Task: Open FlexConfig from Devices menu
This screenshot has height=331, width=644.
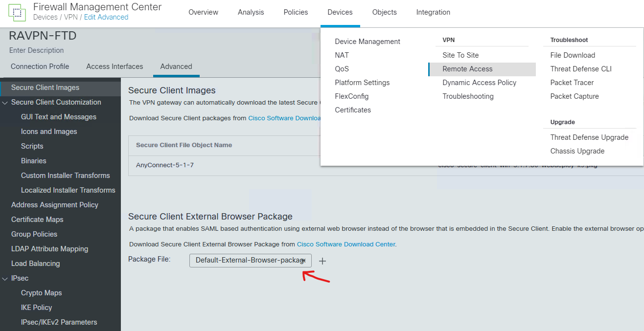Action: tap(352, 96)
